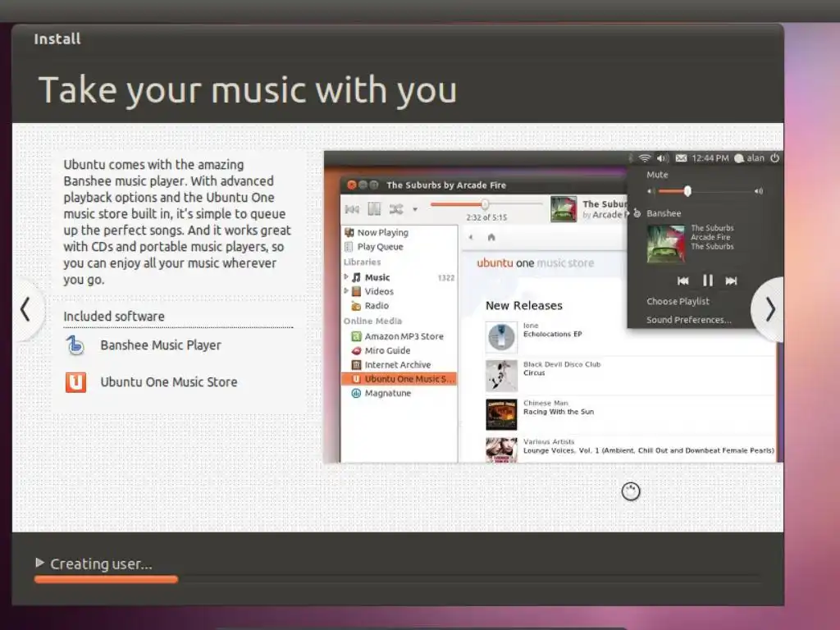Screen dimensions: 840x630
Task: Click the Magnatune source icon
Action: 356,393
